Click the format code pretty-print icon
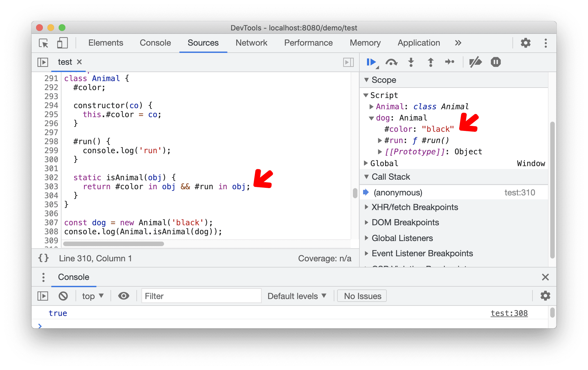588x370 pixels. 43,258
